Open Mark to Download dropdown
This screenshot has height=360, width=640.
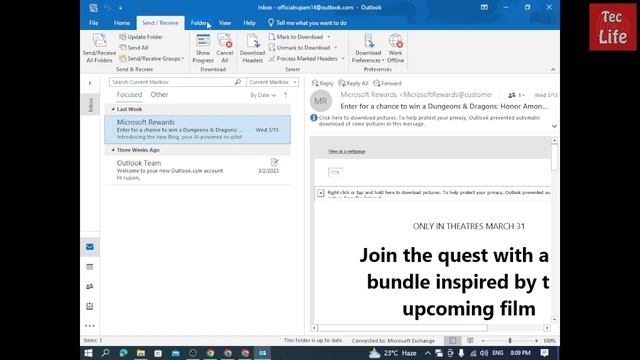tap(300, 37)
